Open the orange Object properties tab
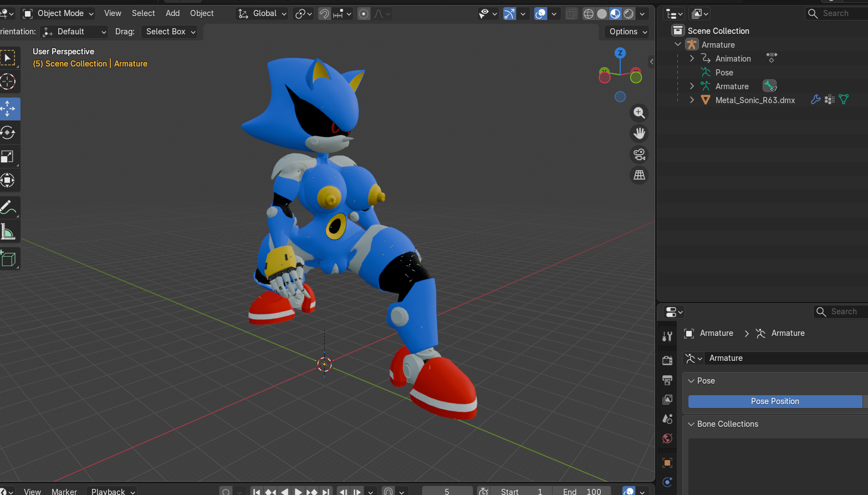Viewport: 868px width, 495px height. (667, 463)
